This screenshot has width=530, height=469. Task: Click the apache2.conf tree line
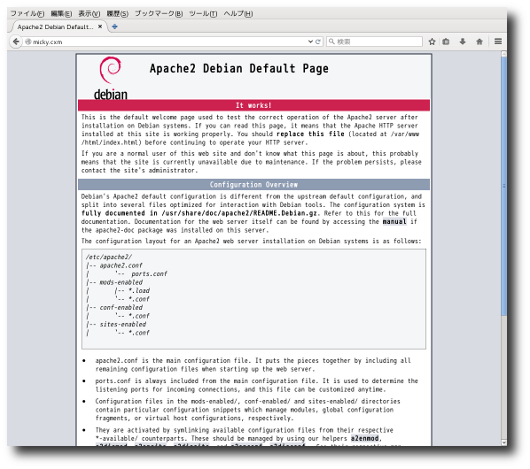[121, 265]
